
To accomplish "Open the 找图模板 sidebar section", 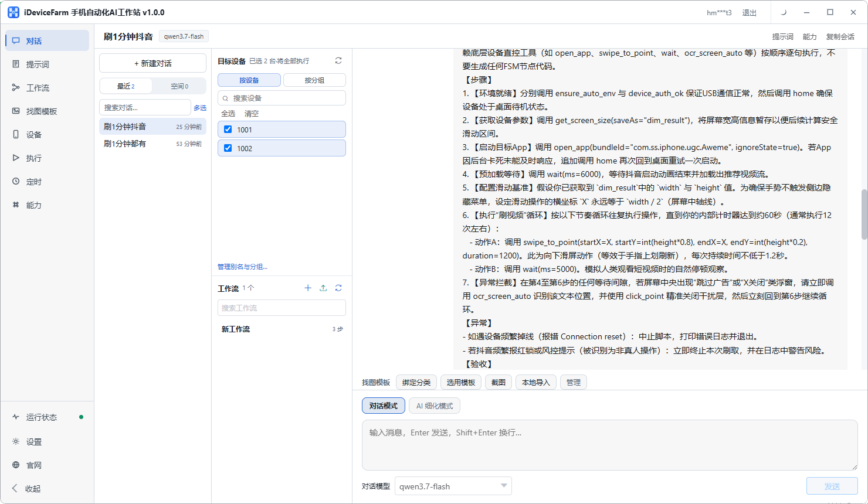I will coord(48,111).
